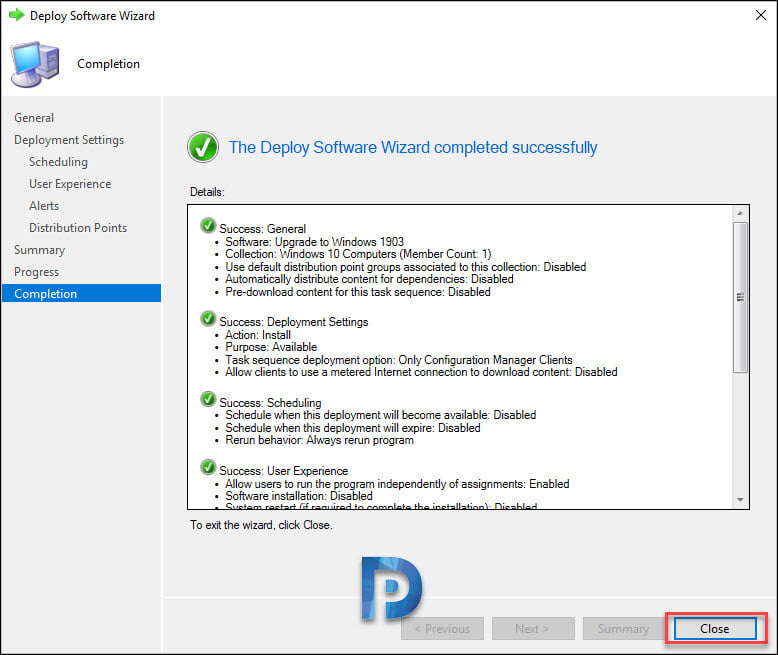Click 'Action: Install' detail line
Image resolution: width=778 pixels, height=655 pixels.
click(258, 335)
